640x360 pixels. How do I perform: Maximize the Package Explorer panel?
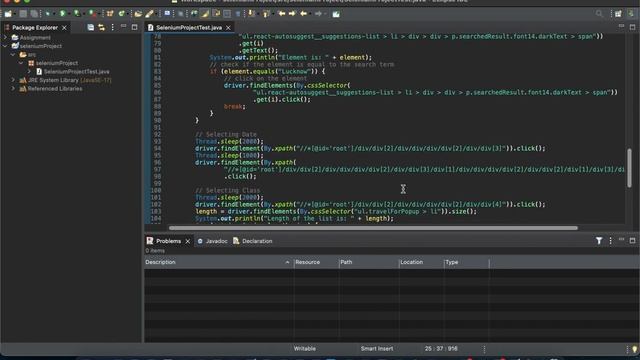134,27
